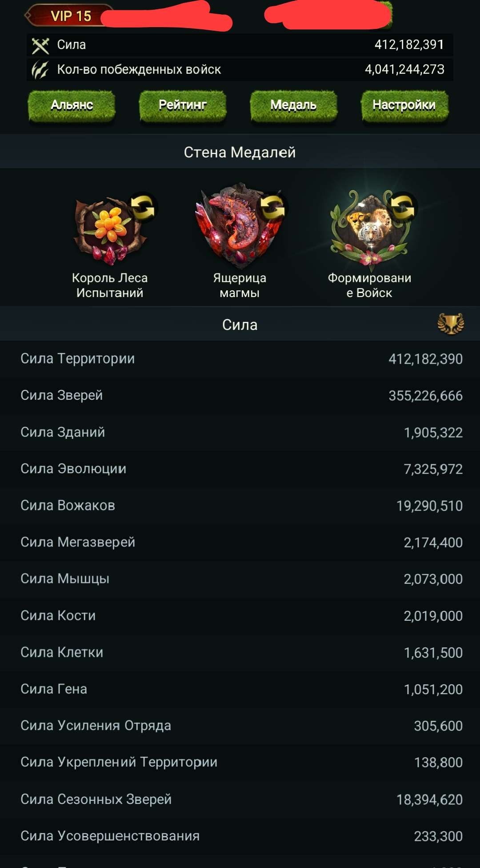Click the claw icon for defeated troops
Image resolution: width=480 pixels, height=868 pixels.
pos(40,70)
